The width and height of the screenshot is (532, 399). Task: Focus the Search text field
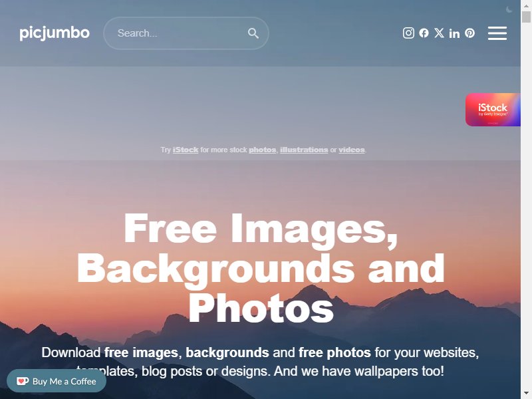pos(186,33)
